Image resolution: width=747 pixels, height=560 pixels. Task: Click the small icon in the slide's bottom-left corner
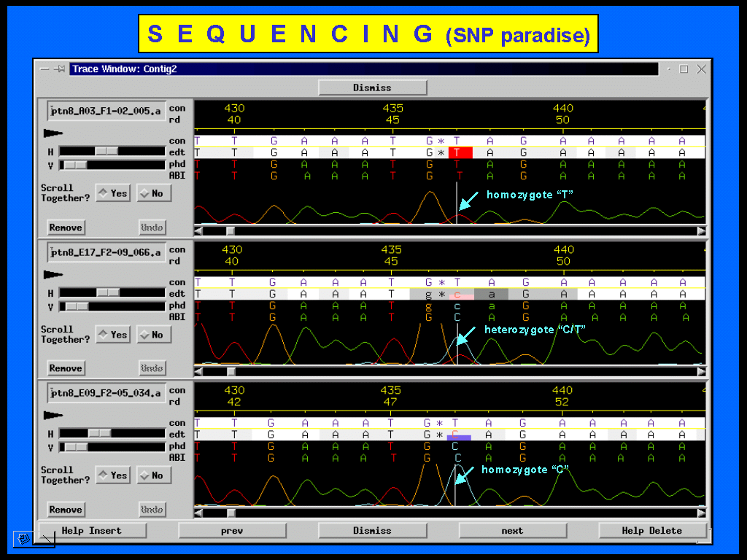click(x=25, y=539)
